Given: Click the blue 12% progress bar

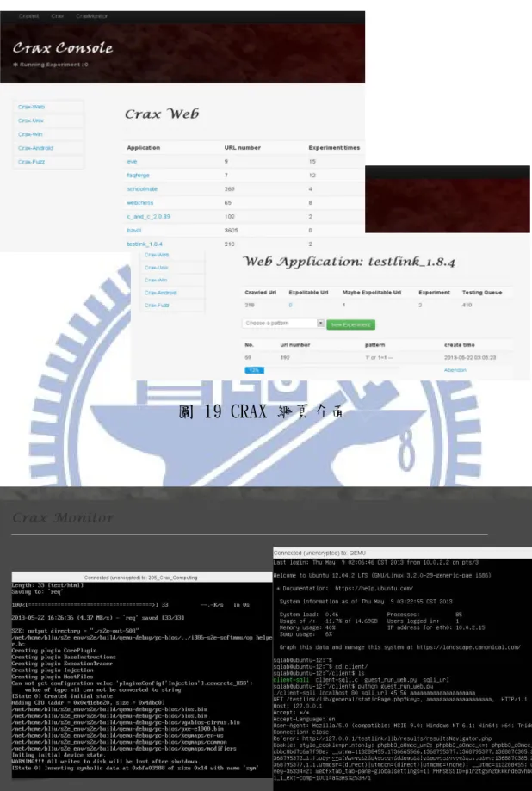Looking at the screenshot, I should (x=255, y=370).
